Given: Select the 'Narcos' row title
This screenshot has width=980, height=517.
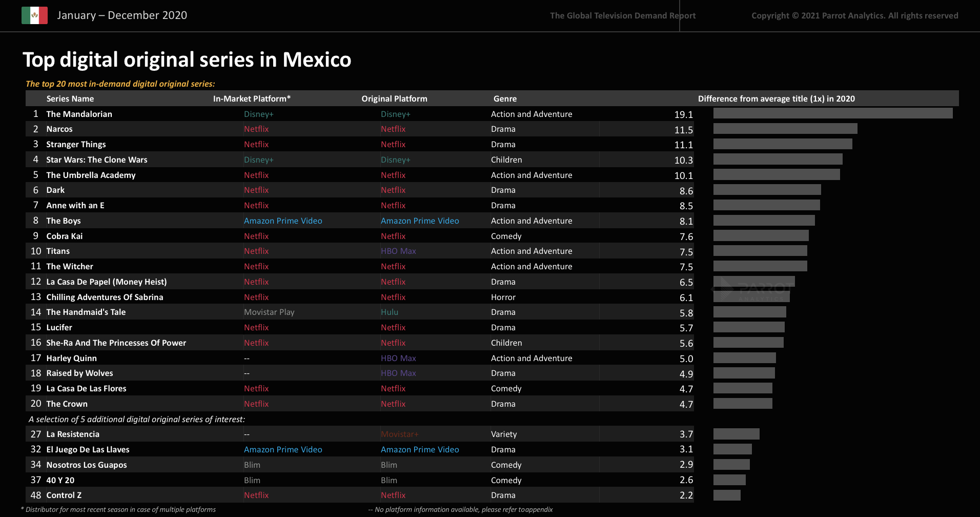Looking at the screenshot, I should click(x=59, y=129).
